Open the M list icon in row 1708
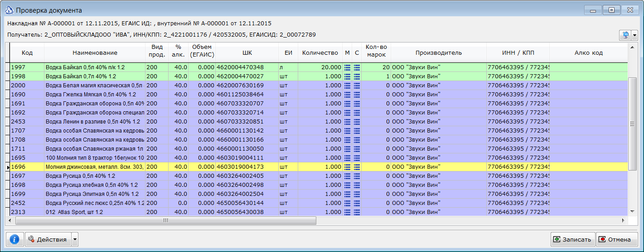This screenshot has width=644, height=252. point(348,139)
